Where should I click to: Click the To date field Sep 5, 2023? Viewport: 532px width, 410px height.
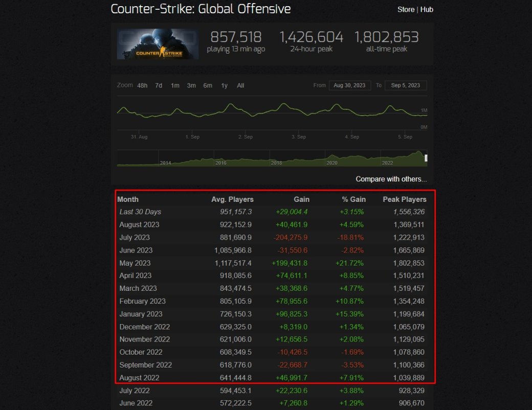[406, 85]
